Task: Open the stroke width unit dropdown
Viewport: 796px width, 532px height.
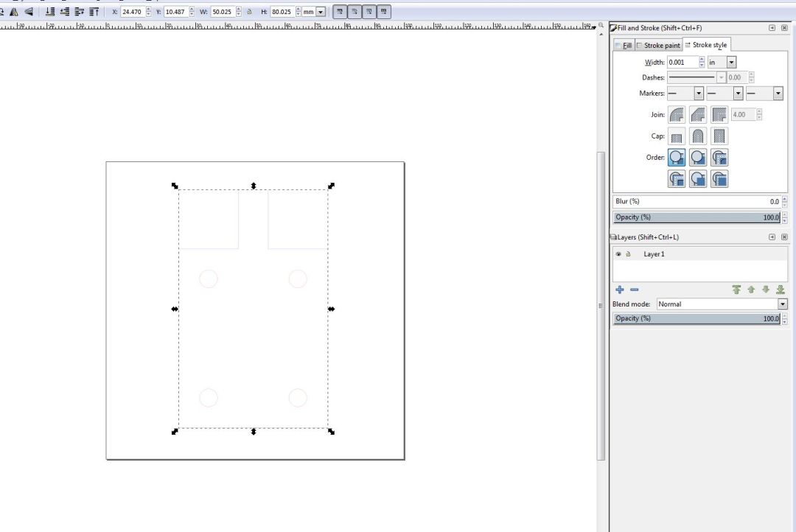Action: pos(731,63)
